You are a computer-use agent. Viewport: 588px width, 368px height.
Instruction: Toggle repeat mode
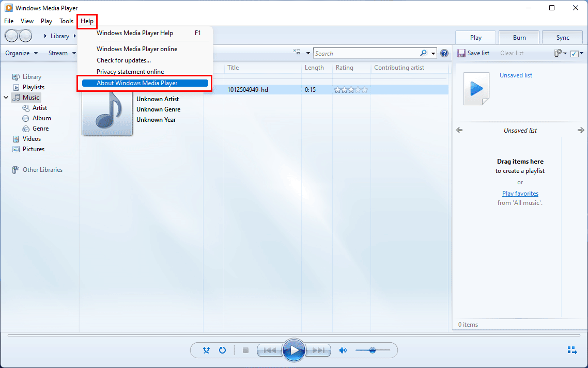(x=222, y=350)
